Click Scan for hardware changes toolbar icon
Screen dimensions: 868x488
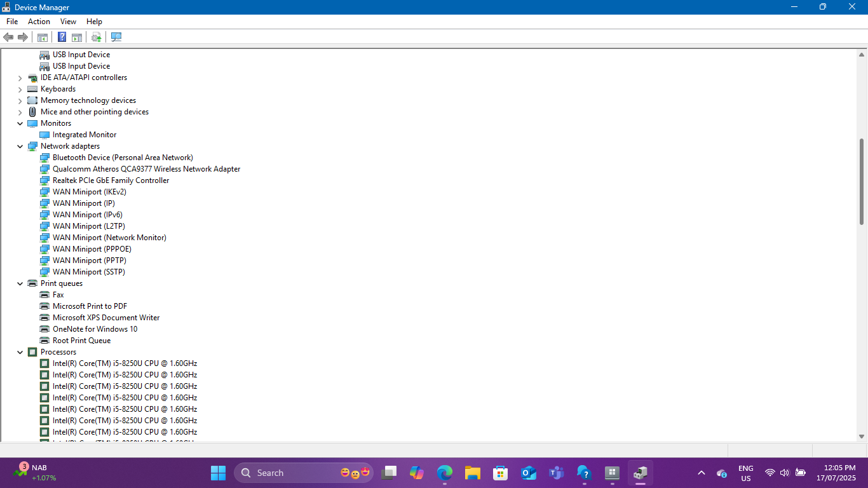pyautogui.click(x=116, y=37)
